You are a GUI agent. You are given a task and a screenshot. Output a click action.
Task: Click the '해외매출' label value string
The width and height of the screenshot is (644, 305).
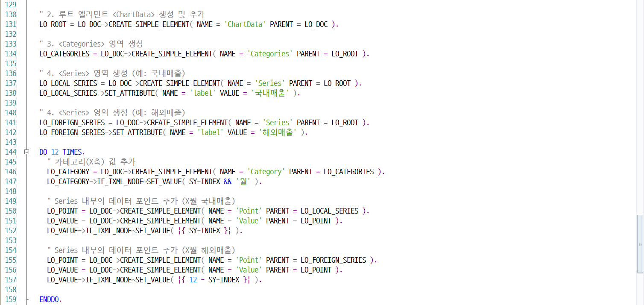278,132
